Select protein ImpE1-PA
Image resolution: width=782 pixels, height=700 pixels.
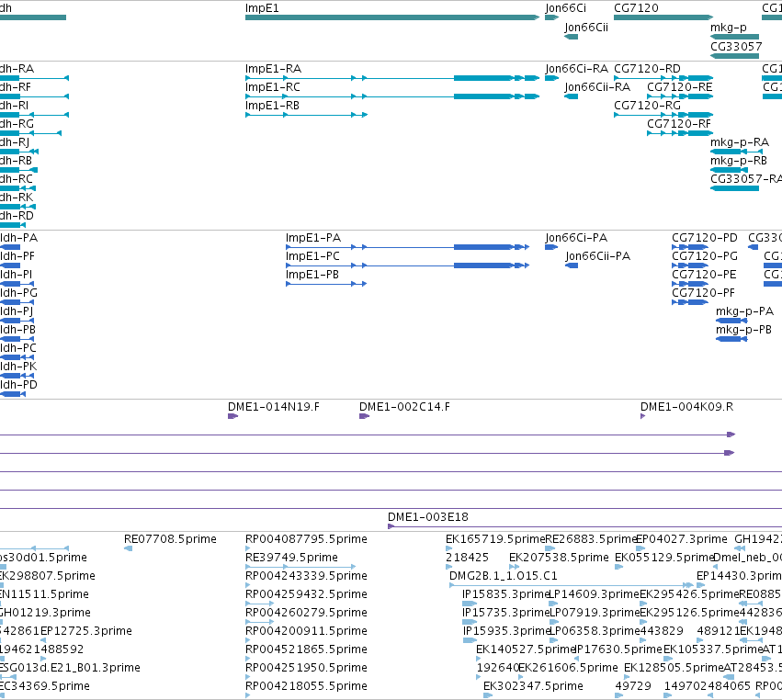pyautogui.click(x=313, y=237)
